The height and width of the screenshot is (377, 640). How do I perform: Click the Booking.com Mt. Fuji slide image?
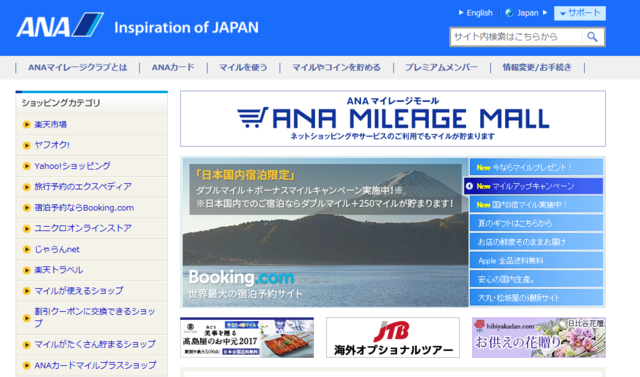(325, 232)
